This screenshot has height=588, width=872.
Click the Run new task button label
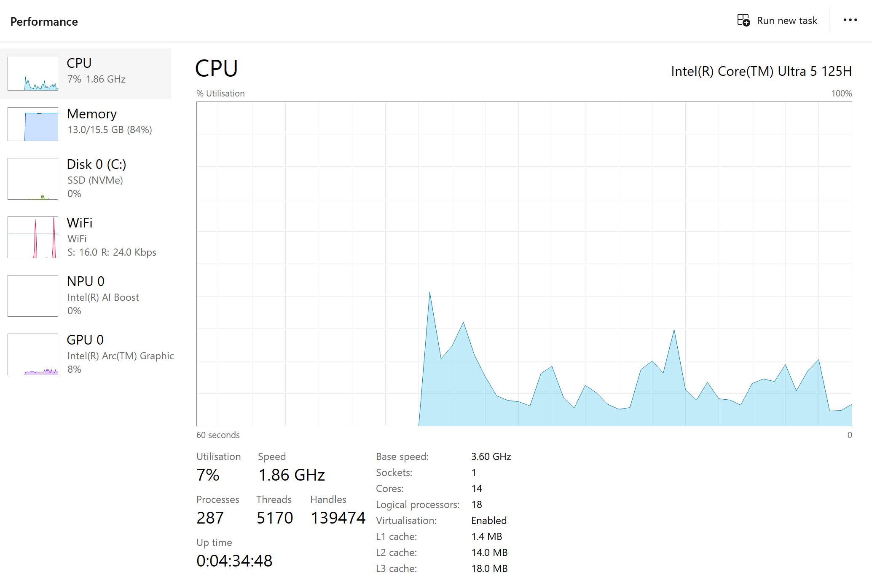[787, 21]
